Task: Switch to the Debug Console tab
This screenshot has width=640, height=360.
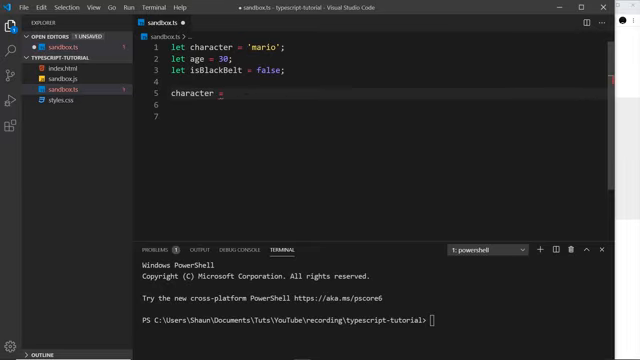Action: [240, 250]
